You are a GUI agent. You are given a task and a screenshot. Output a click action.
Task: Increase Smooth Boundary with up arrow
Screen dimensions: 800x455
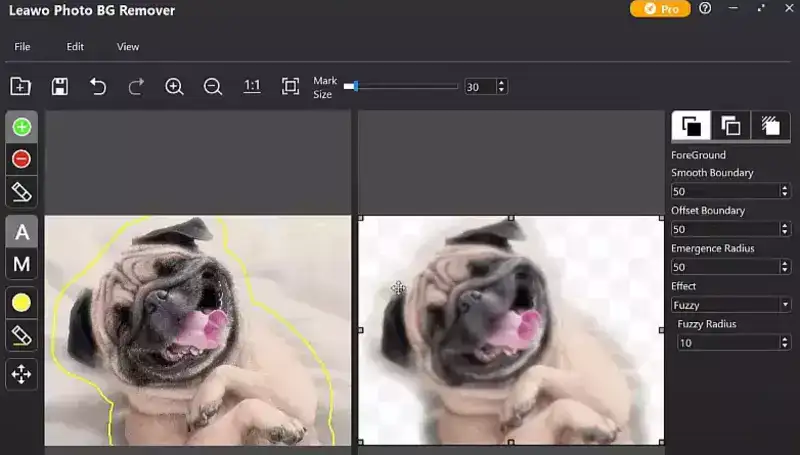[x=785, y=188]
